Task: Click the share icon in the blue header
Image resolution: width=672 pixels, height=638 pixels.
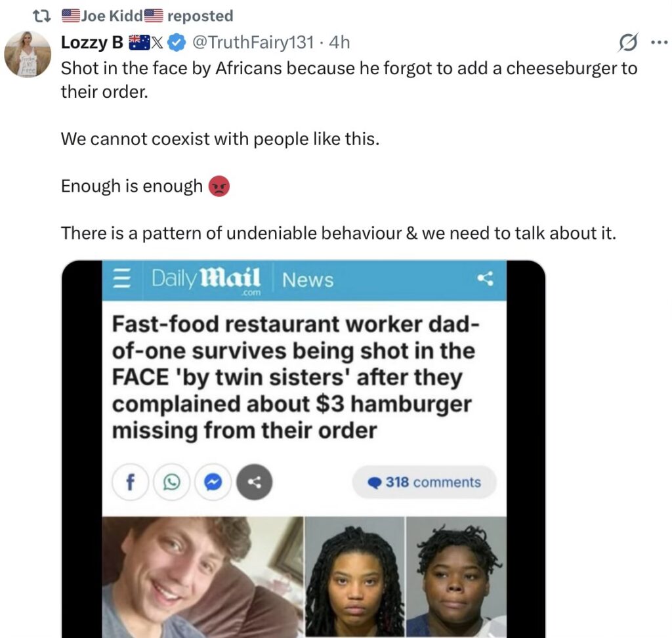Action: tap(485, 280)
